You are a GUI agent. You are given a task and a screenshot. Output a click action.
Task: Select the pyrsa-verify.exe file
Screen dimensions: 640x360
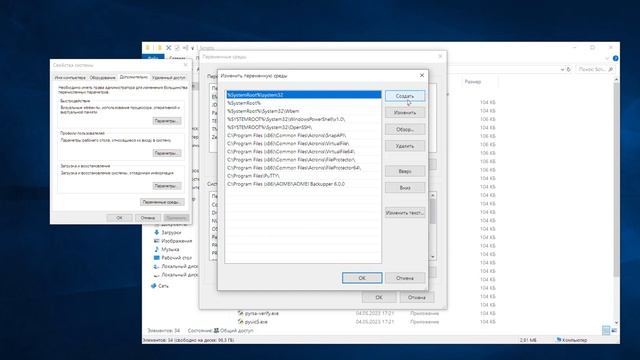tap(262, 313)
